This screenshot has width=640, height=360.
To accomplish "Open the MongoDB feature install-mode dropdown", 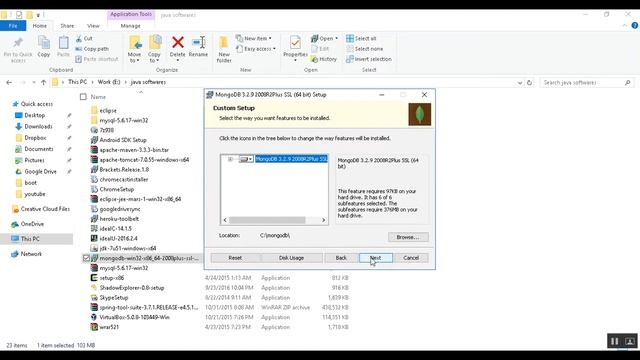I will pyautogui.click(x=246, y=159).
